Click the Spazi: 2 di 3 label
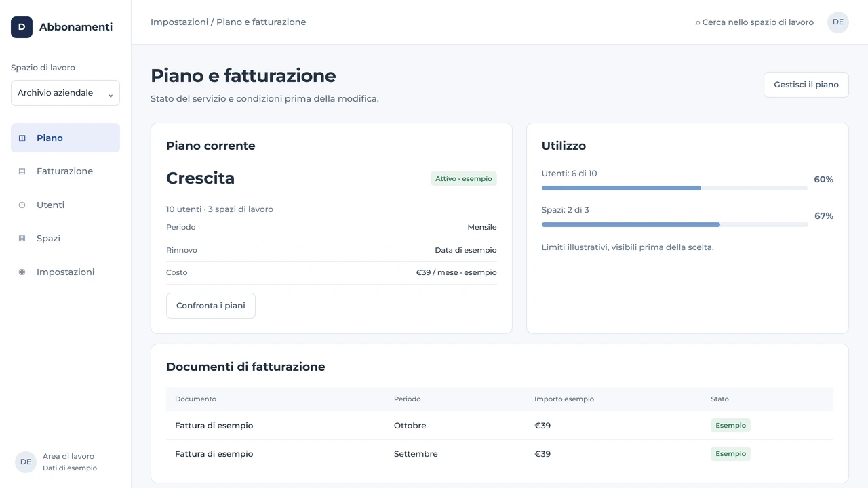The image size is (868, 488). [x=566, y=210]
